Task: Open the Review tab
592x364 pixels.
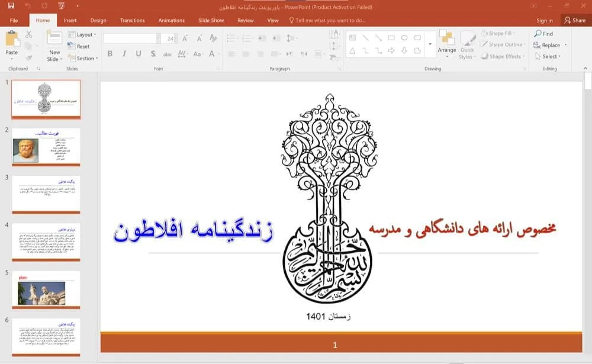Action: point(246,20)
